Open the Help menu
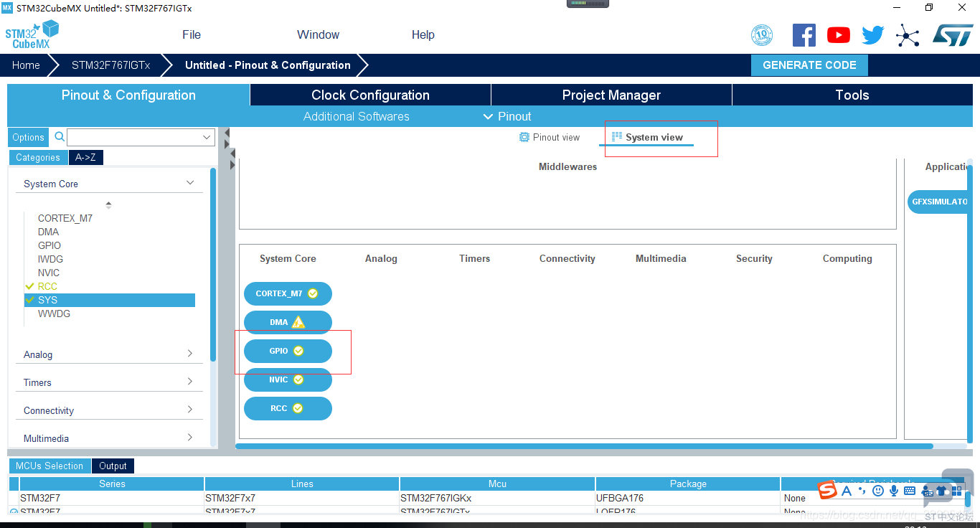980x528 pixels. 423,34
